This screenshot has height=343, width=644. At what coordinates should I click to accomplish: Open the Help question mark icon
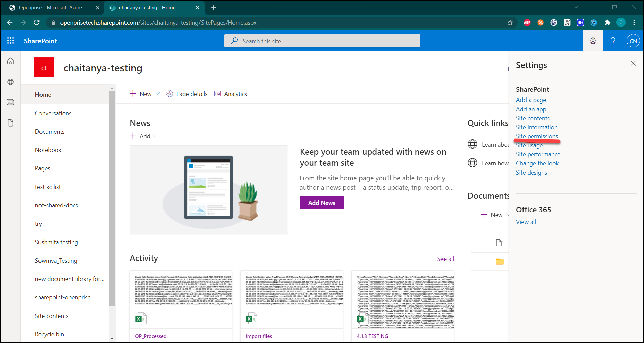click(x=613, y=41)
